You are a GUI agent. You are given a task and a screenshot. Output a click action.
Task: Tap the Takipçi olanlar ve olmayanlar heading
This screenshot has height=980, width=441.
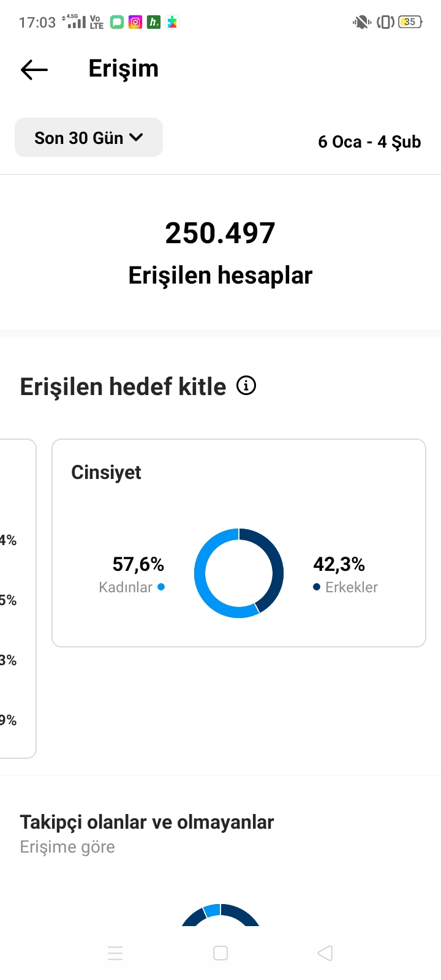point(147,822)
